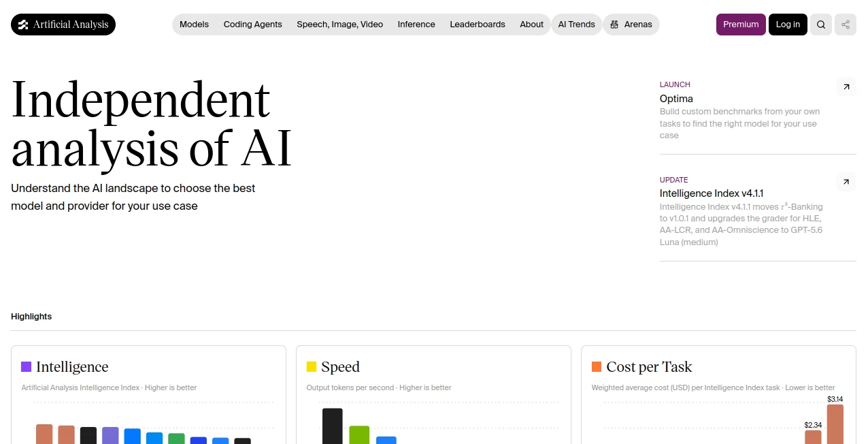
Task: Click the purple Intelligence color square
Action: coord(27,366)
